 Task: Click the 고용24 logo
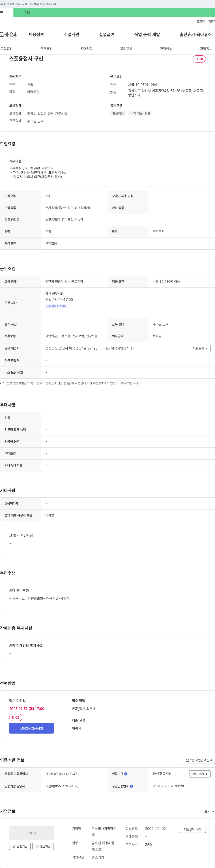tap(8, 34)
